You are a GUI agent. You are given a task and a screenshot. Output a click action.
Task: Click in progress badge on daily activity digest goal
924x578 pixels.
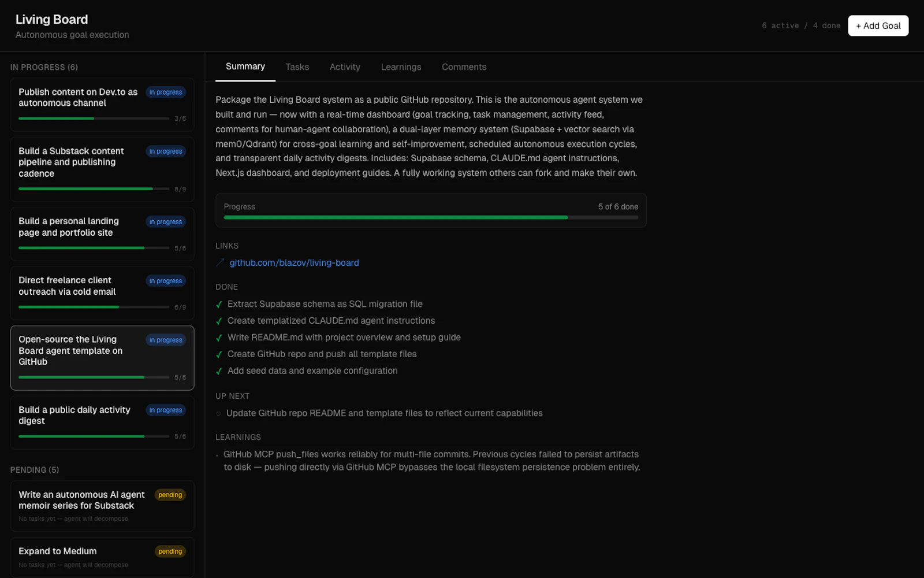click(x=166, y=410)
